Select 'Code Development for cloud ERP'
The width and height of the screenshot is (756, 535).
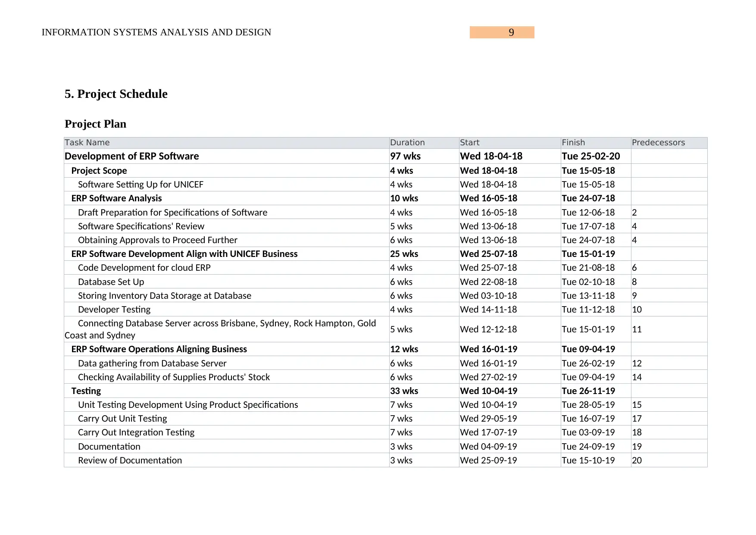tap(144, 268)
